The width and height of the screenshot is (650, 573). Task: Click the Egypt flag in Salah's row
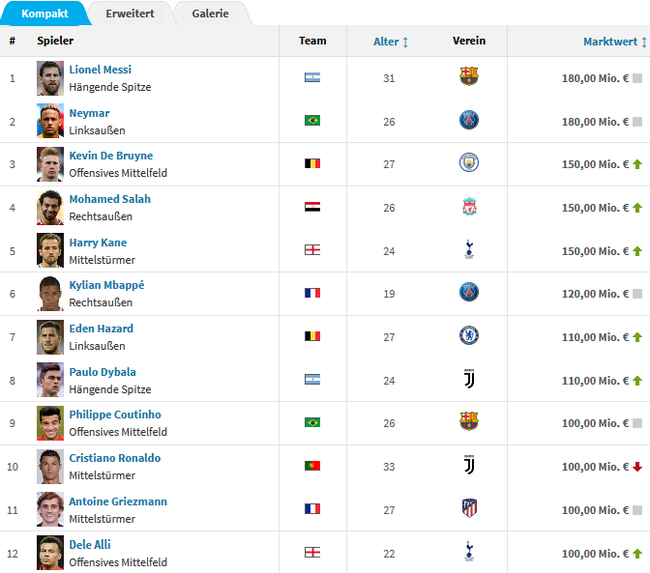[x=312, y=207]
